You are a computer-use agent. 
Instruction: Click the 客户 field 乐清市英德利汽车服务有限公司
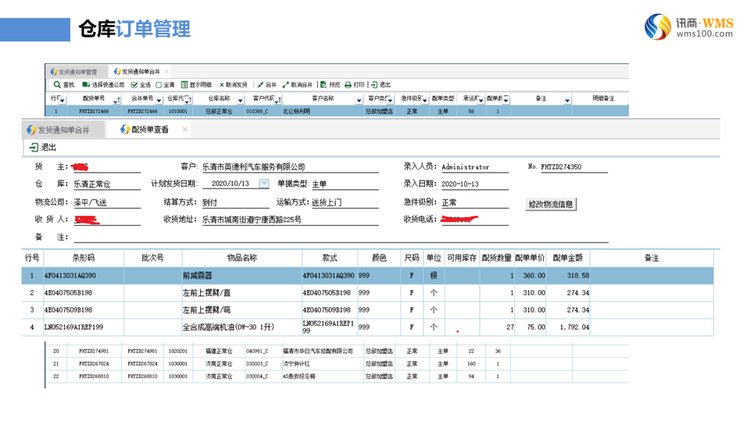[290, 167]
